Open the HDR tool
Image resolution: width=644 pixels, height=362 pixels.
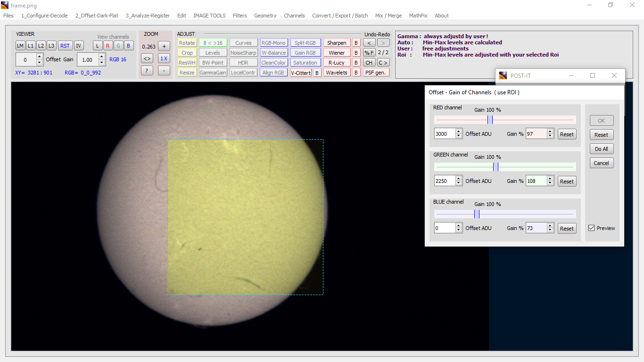pos(244,63)
